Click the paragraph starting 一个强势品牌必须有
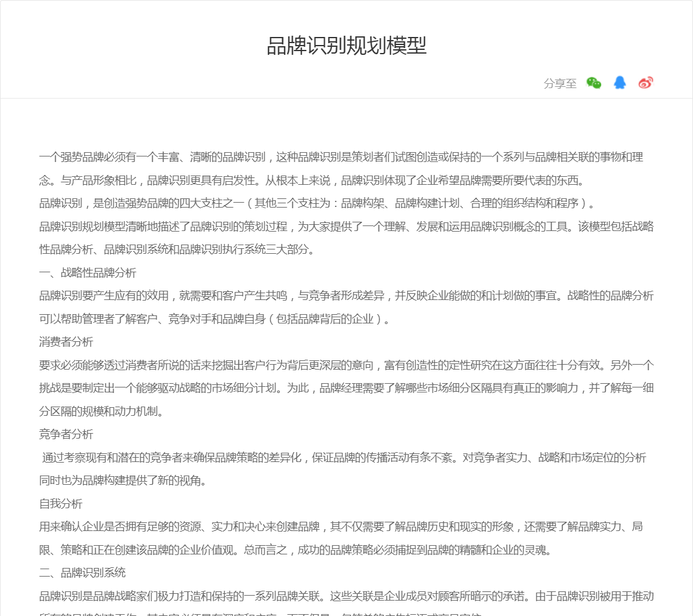This screenshot has height=616, width=693. tap(341, 157)
